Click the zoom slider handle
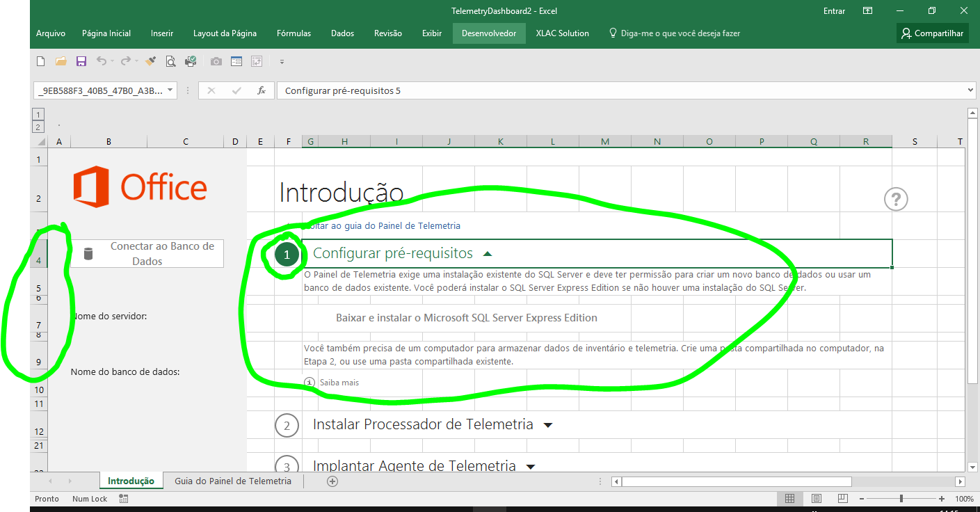Image resolution: width=980 pixels, height=512 pixels. 901,499
